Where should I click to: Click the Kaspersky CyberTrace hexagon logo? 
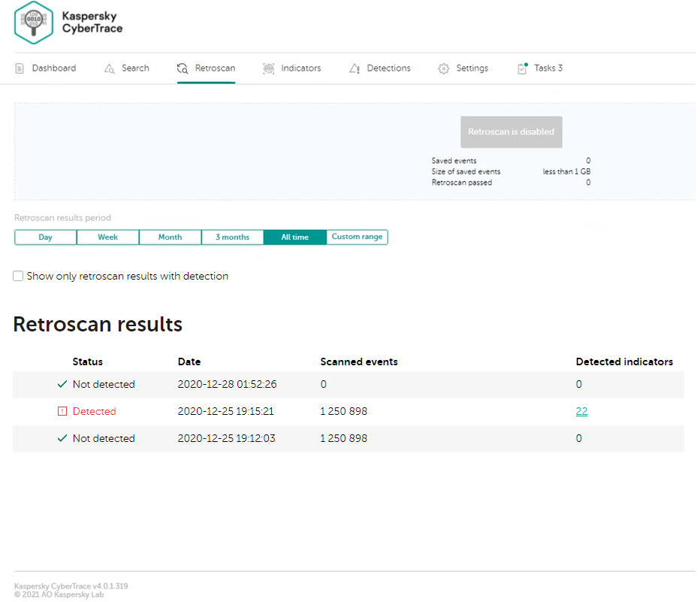[34, 23]
